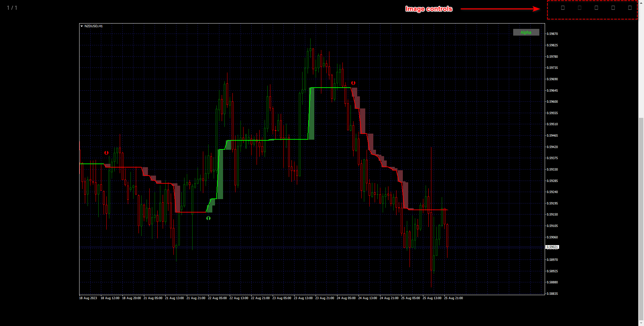Click the "23 Aug 05:00" time axis label

coord(282,298)
